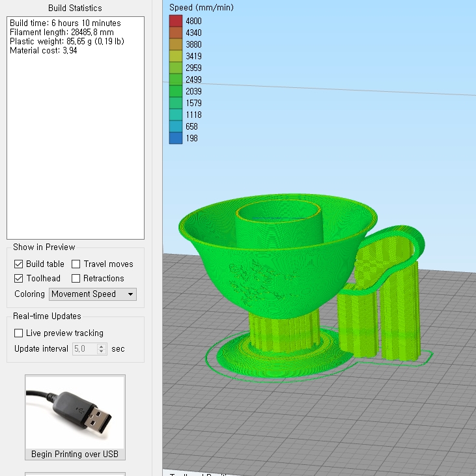Click the yellow 3419 speed swatch
This screenshot has width=476, height=476.
tap(176, 56)
